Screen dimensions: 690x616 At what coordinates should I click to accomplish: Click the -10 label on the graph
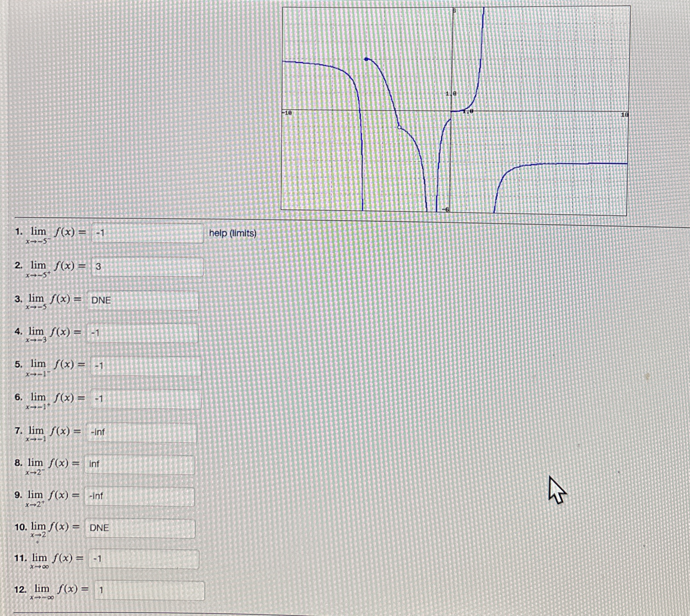tap(287, 113)
